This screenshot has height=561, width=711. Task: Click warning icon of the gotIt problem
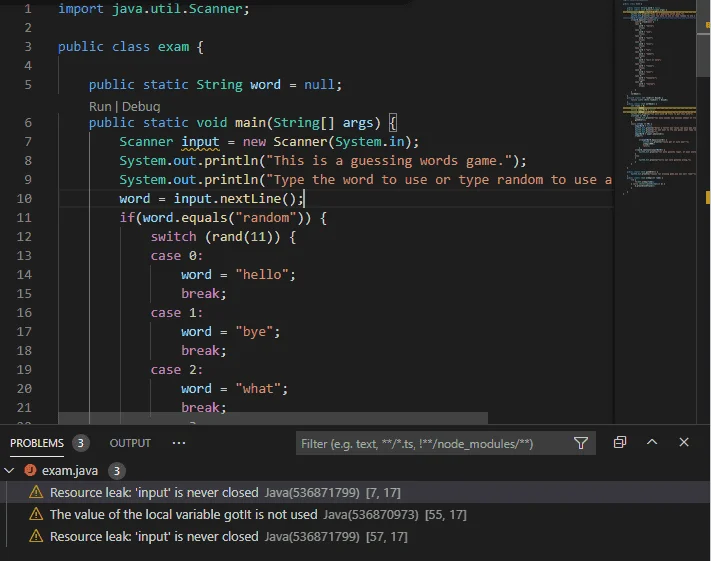click(36, 514)
